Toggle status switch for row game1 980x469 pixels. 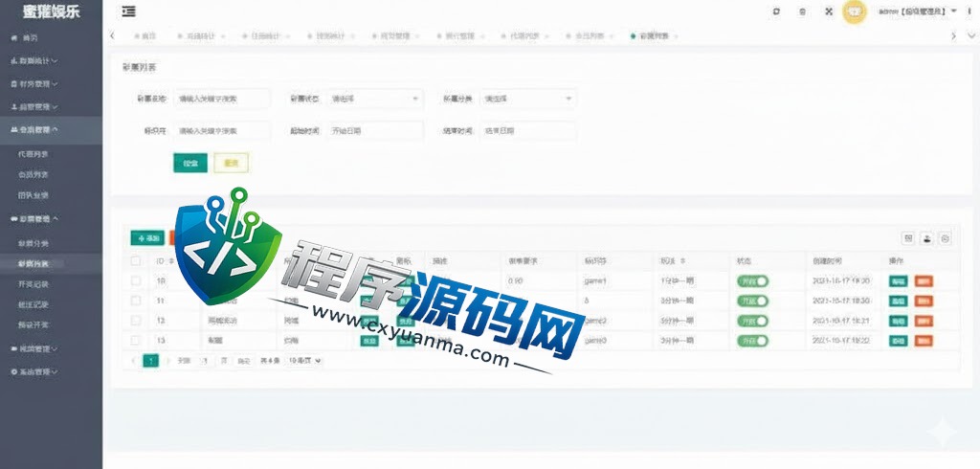pos(752,281)
